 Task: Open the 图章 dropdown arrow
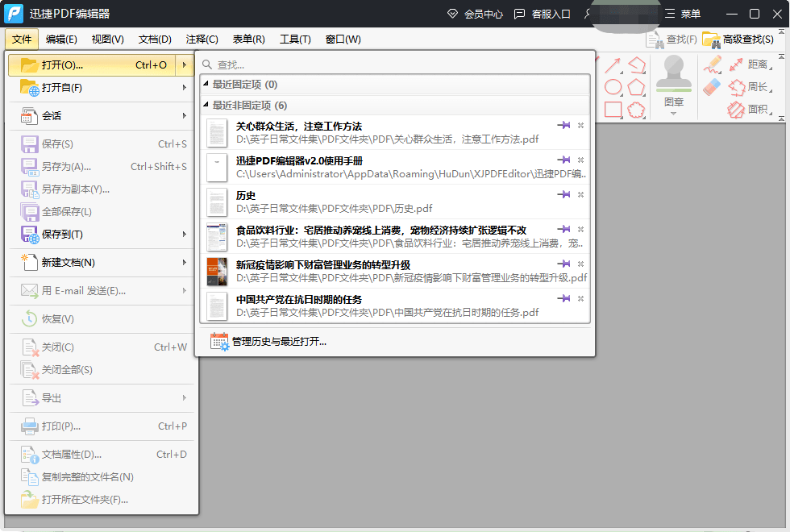674,114
